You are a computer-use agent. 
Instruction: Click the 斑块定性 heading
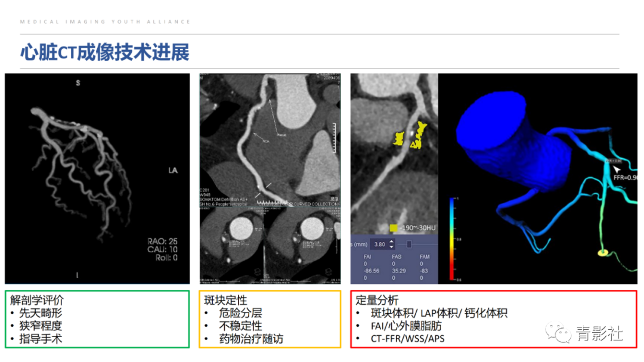pos(225,300)
